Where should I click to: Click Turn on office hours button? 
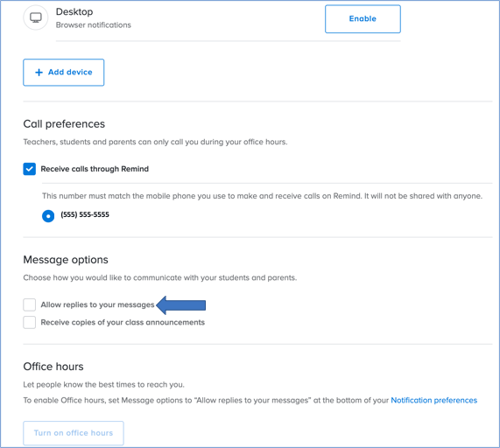74,433
